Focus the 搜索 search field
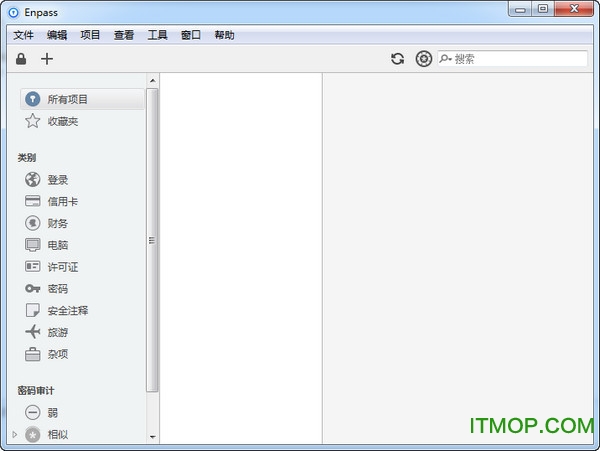 coord(513,59)
